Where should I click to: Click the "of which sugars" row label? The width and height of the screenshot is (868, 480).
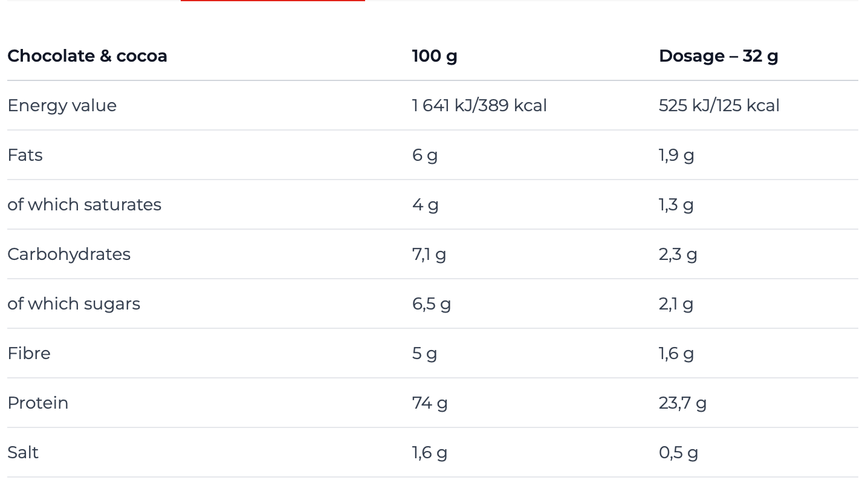(74, 304)
